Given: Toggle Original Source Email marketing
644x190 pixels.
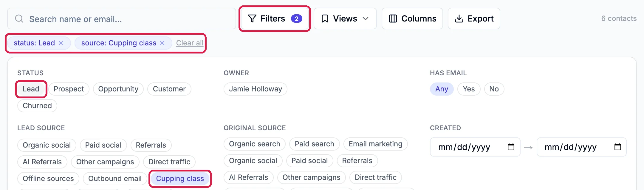Looking at the screenshot, I should coord(376,144).
